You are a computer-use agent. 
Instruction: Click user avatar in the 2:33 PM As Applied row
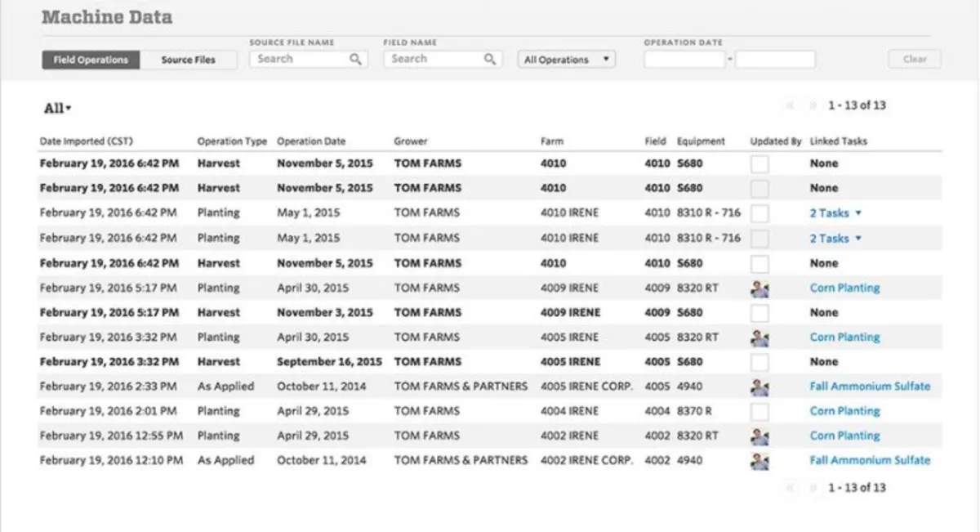(759, 387)
